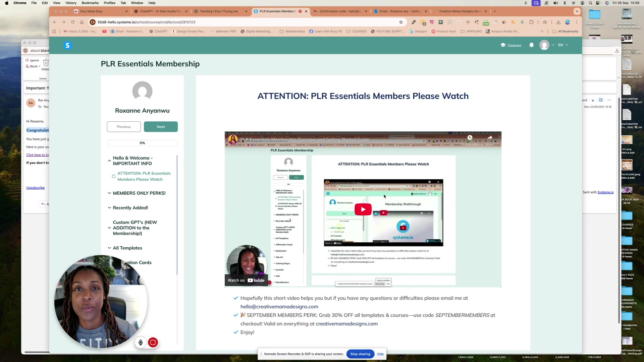Click the browser address bar URL
The height and width of the screenshot is (362, 644).
(x=146, y=22)
